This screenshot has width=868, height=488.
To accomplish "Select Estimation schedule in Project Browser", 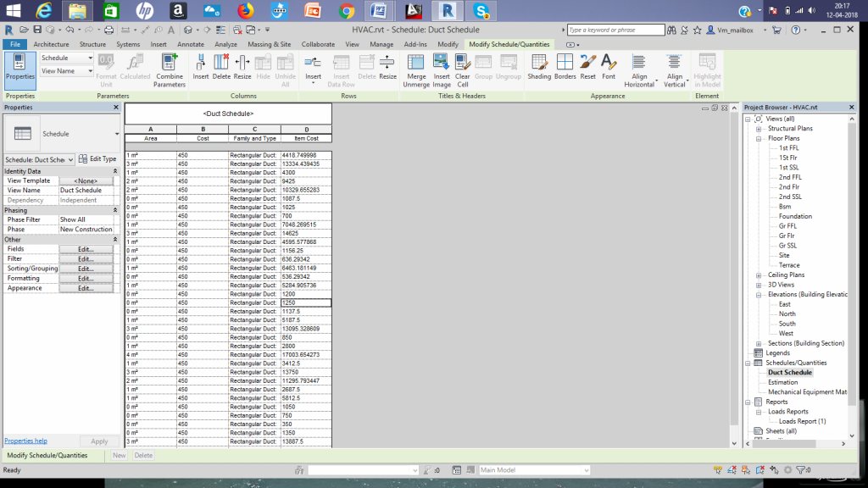I will [x=782, y=382].
